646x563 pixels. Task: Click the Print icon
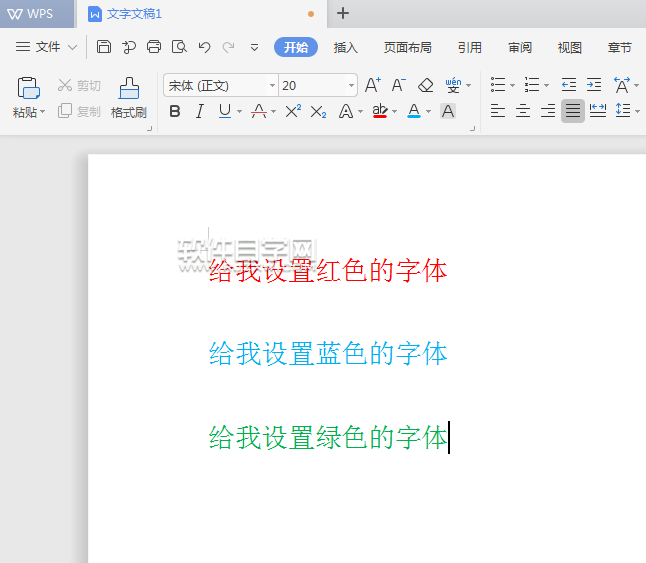154,47
